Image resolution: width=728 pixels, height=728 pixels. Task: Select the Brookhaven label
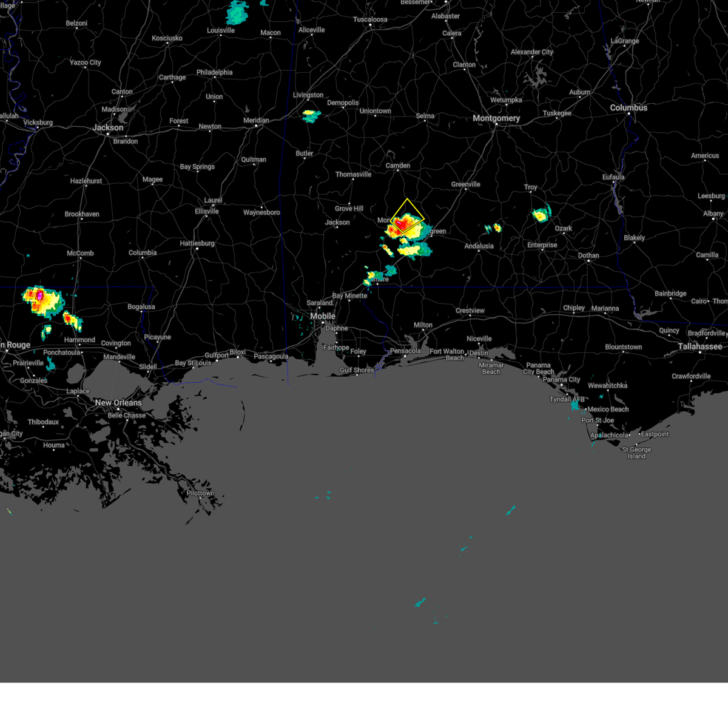(82, 214)
